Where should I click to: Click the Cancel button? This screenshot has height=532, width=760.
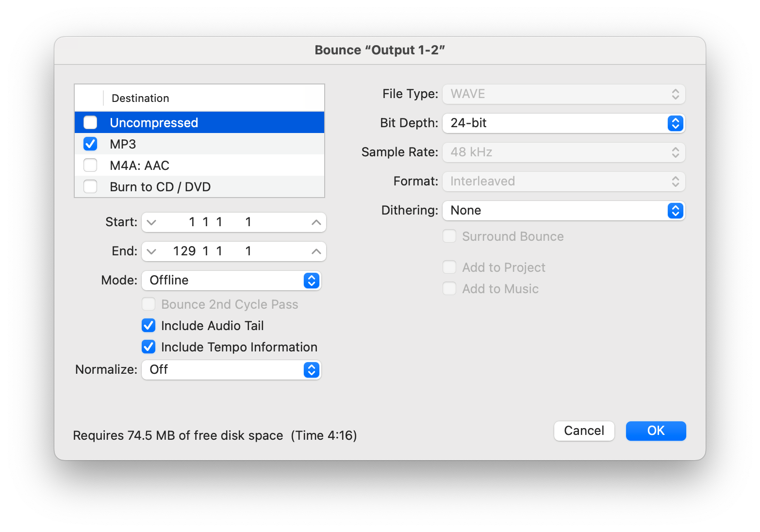pos(584,431)
